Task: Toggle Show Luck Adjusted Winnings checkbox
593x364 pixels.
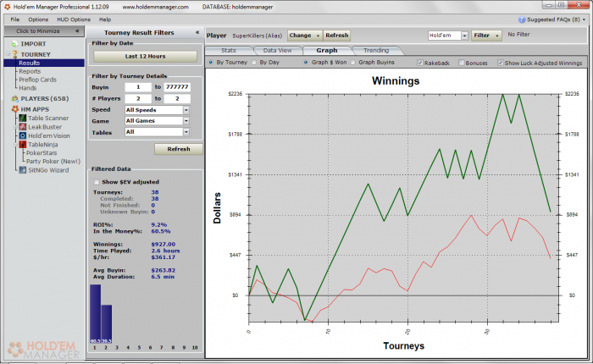Action: pyautogui.click(x=501, y=63)
